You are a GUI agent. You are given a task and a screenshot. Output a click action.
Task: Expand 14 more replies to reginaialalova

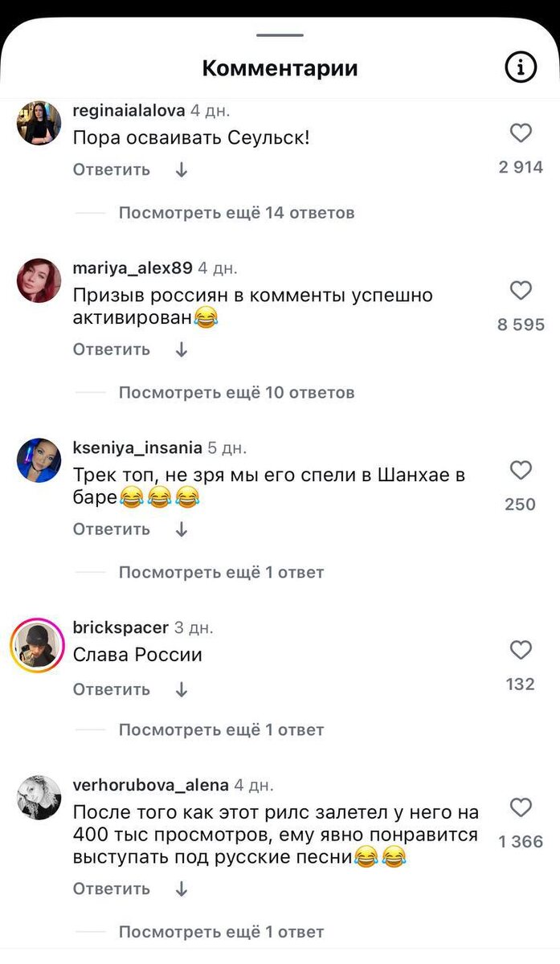tap(236, 213)
